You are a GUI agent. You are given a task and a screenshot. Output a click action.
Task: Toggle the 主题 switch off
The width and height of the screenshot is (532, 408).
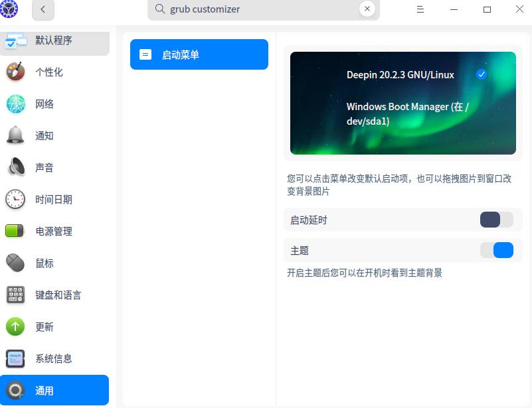pos(496,250)
